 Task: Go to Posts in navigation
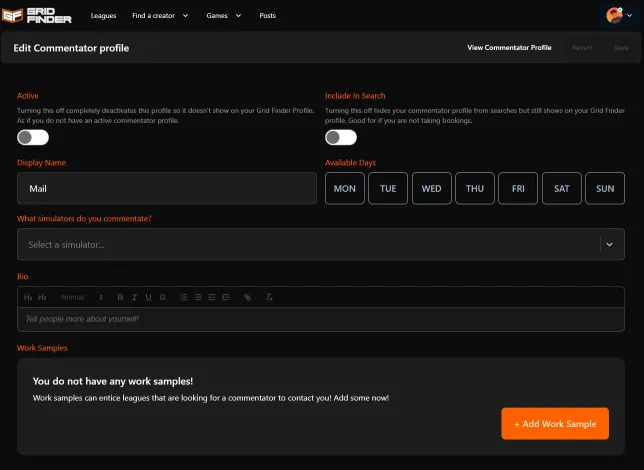point(267,16)
